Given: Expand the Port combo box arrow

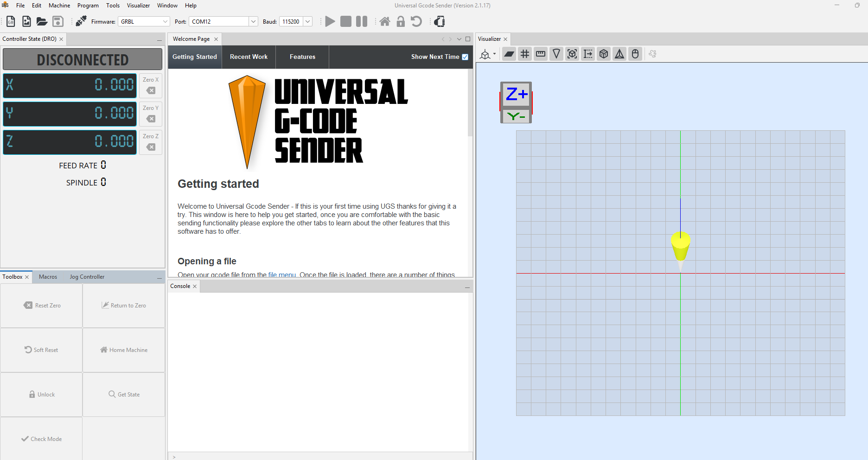Looking at the screenshot, I should 253,22.
